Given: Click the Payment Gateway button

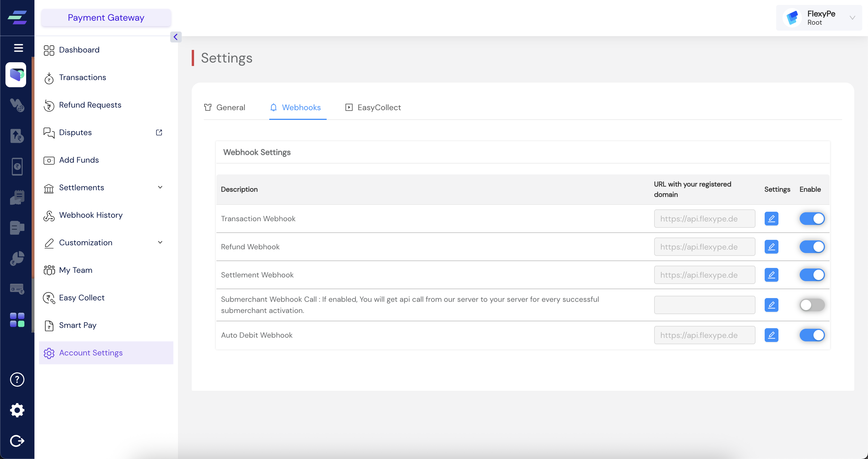Looking at the screenshot, I should pos(106,17).
